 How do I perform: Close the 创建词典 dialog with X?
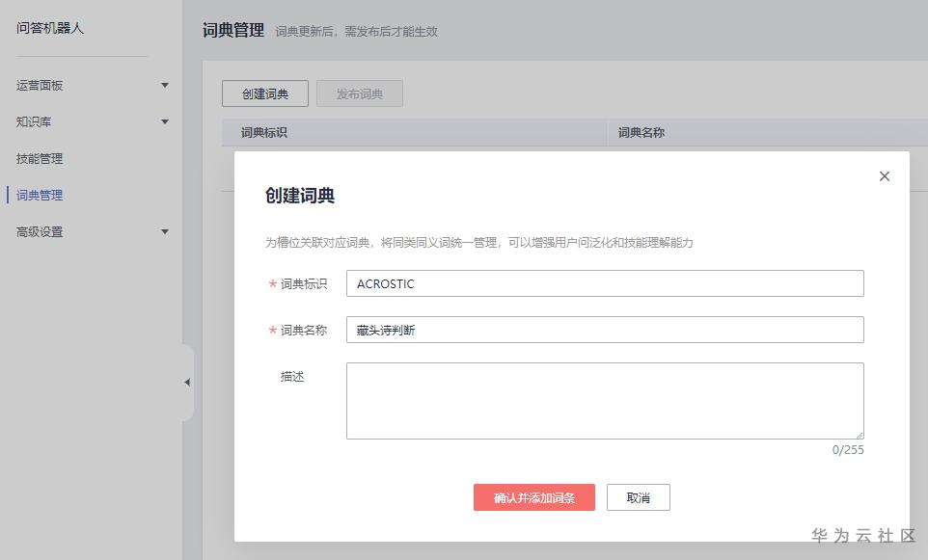pos(884,176)
